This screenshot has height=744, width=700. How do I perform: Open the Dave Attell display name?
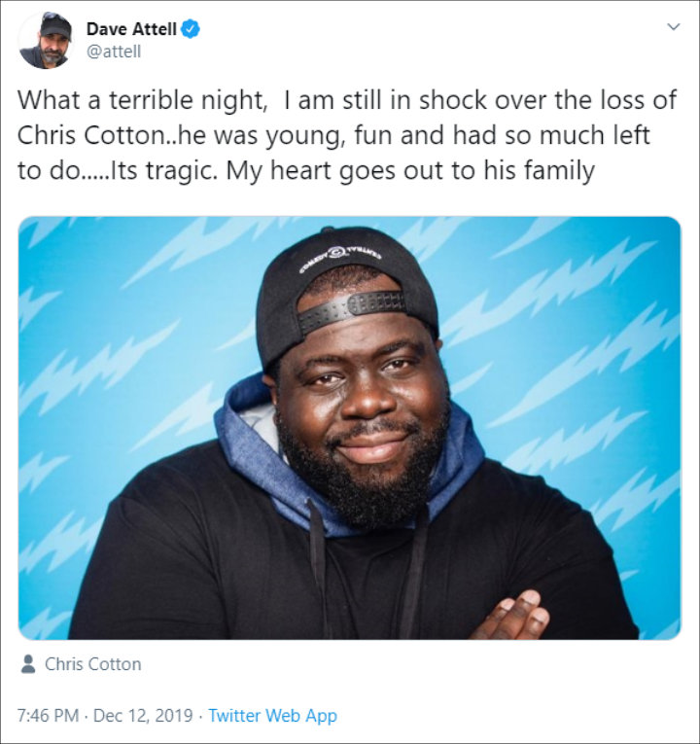pos(131,29)
